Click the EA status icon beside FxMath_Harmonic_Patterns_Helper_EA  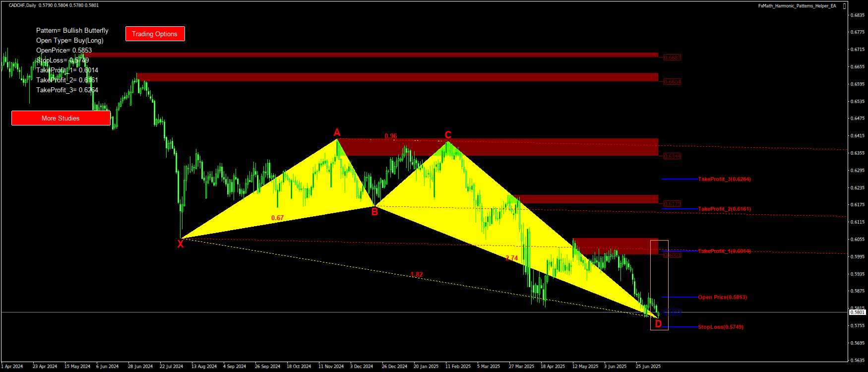click(844, 6)
